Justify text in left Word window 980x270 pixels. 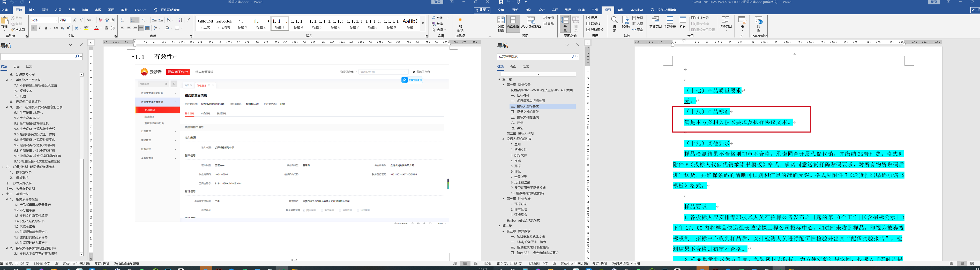coord(141,28)
